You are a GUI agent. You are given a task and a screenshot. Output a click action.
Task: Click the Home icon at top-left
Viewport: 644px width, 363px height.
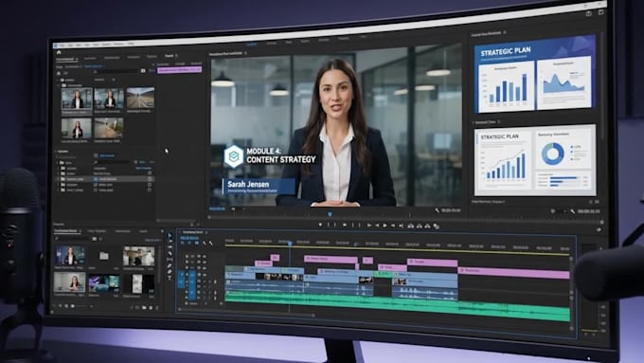[59, 53]
